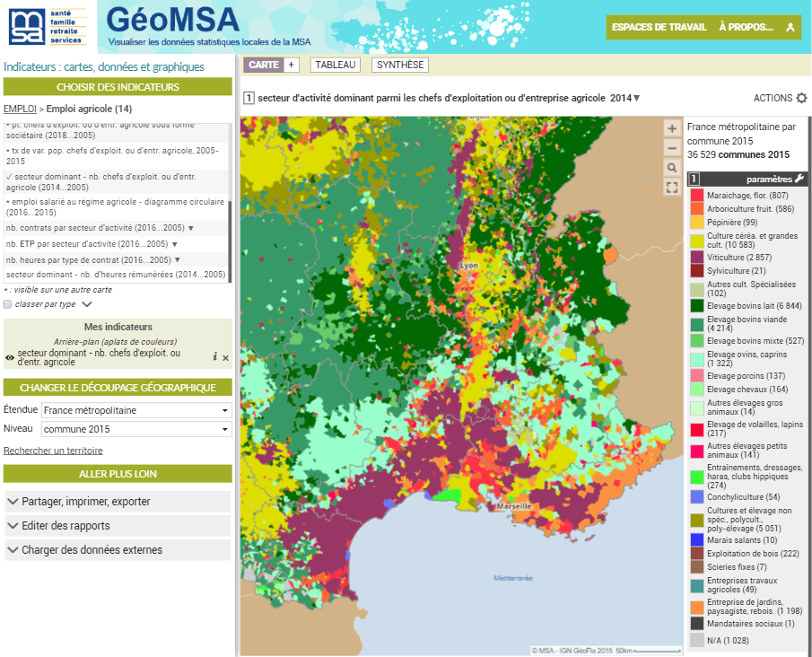Click ALLER PLUS LOIN header
Image resolution: width=812 pixels, height=657 pixels.
tap(118, 474)
